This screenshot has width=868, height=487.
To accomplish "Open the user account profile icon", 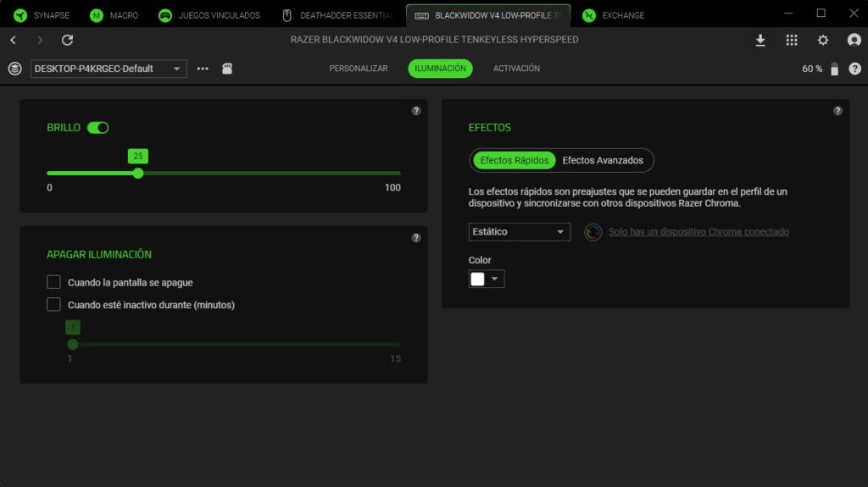I will (x=854, y=40).
